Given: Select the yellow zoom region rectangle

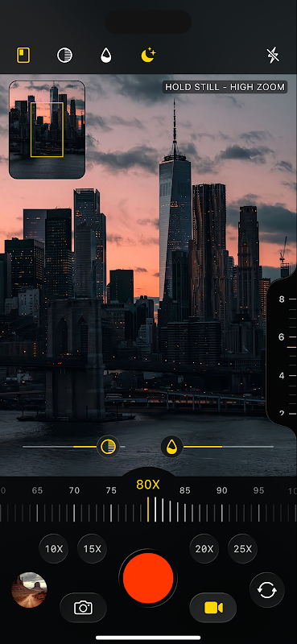Looking at the screenshot, I should click(47, 130).
